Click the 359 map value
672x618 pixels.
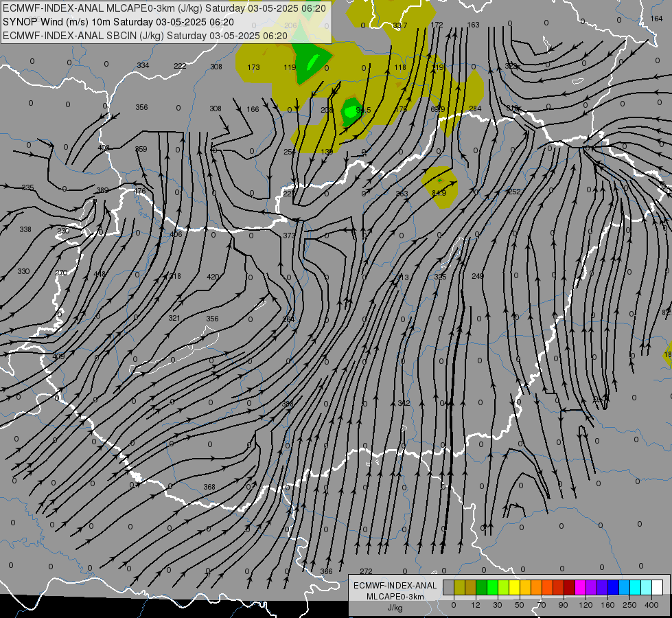tap(141, 149)
